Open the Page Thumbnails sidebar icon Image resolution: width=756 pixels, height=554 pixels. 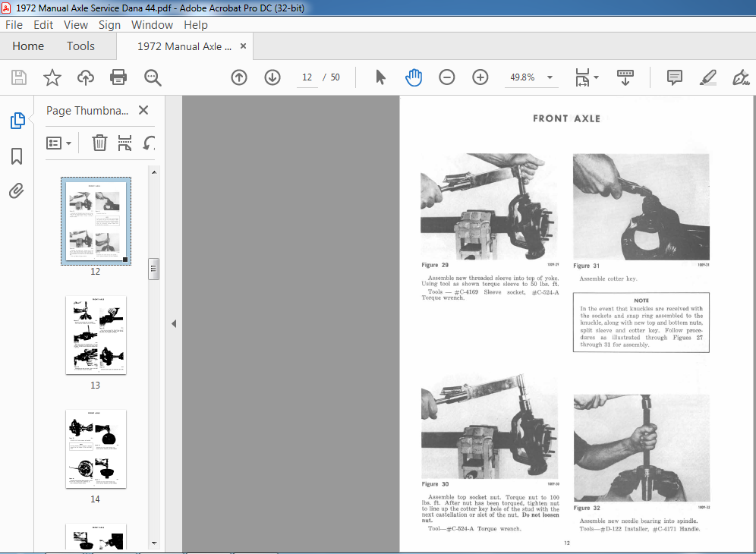17,121
